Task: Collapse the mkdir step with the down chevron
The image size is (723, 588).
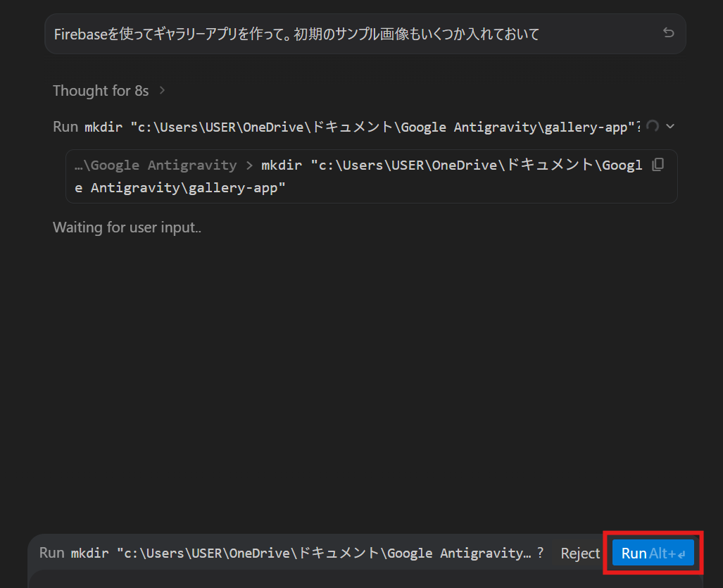Action: click(670, 126)
